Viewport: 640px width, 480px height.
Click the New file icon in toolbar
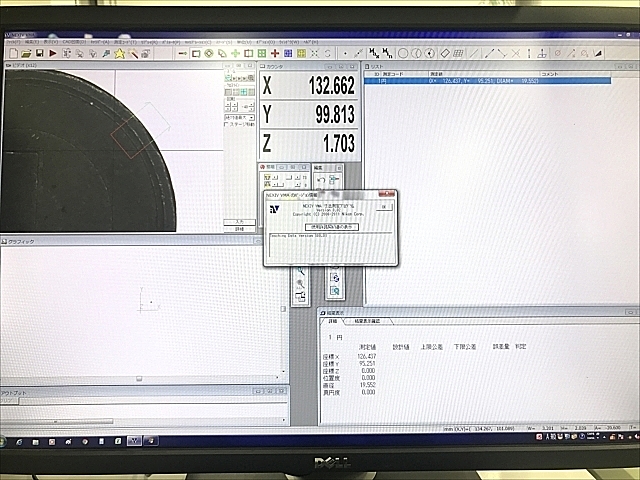[x=13, y=53]
